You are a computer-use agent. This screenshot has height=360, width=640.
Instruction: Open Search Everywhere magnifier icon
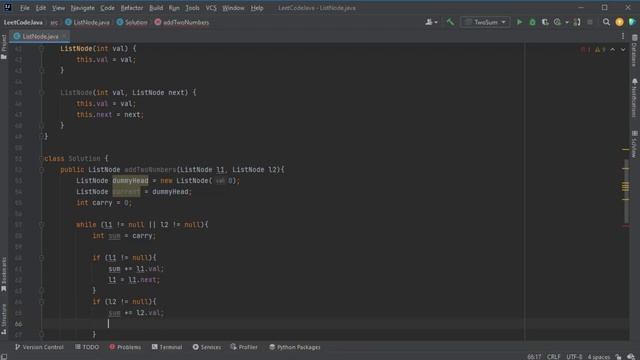tap(606, 22)
